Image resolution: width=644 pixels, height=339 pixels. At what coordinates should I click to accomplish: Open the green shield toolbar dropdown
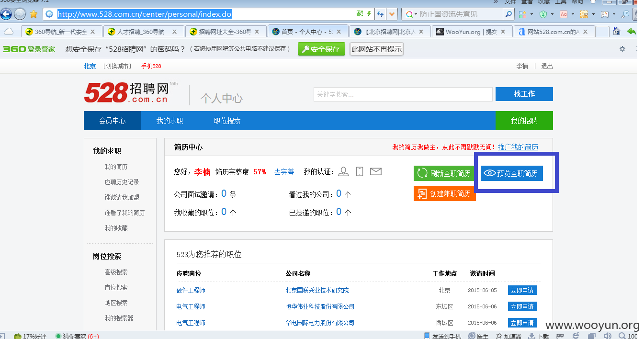coord(546,14)
